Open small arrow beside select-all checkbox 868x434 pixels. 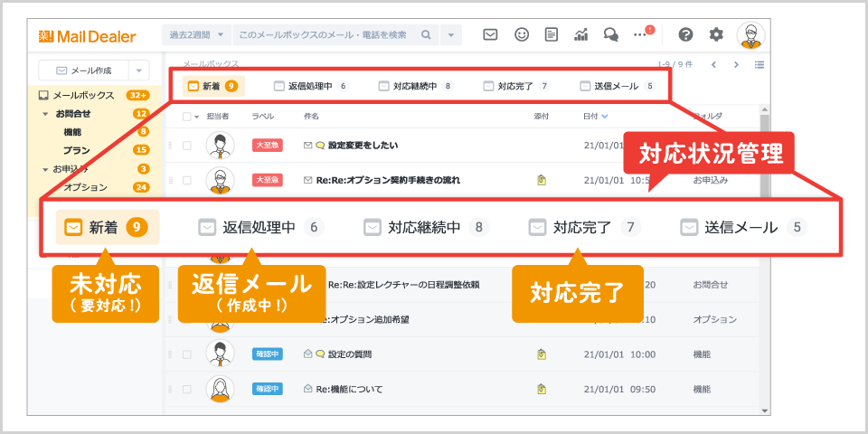(x=196, y=117)
